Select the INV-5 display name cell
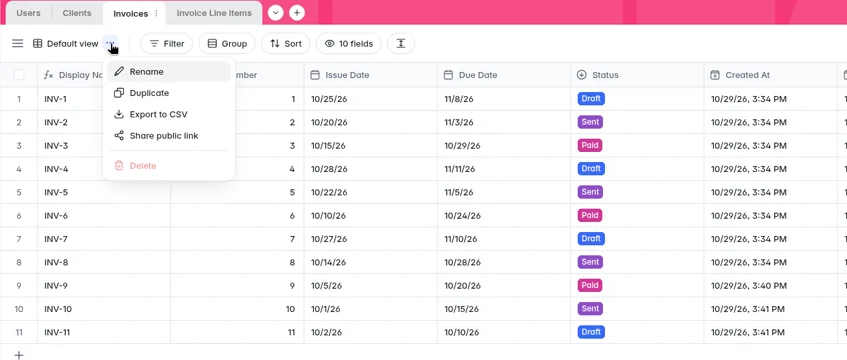The width and height of the screenshot is (847, 360). point(104,192)
